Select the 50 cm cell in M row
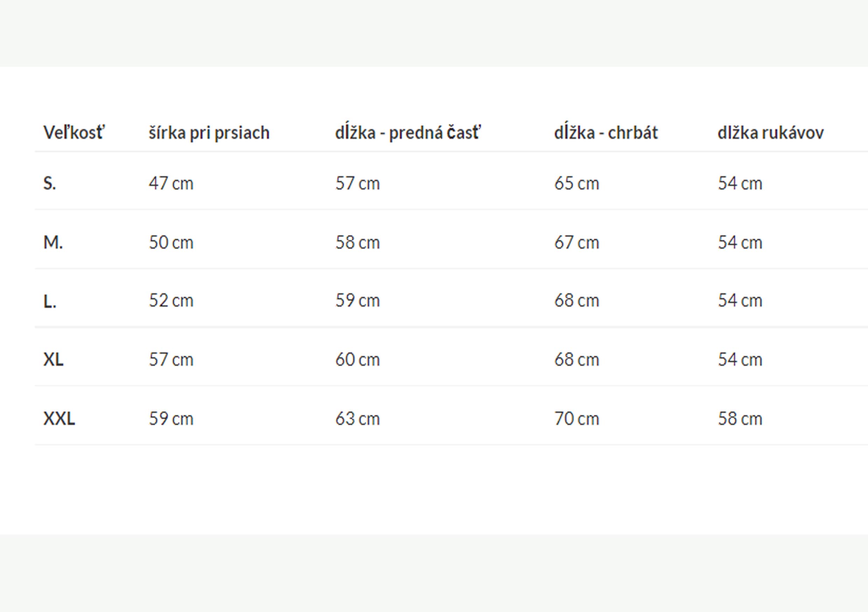The height and width of the screenshot is (612, 868). [171, 243]
